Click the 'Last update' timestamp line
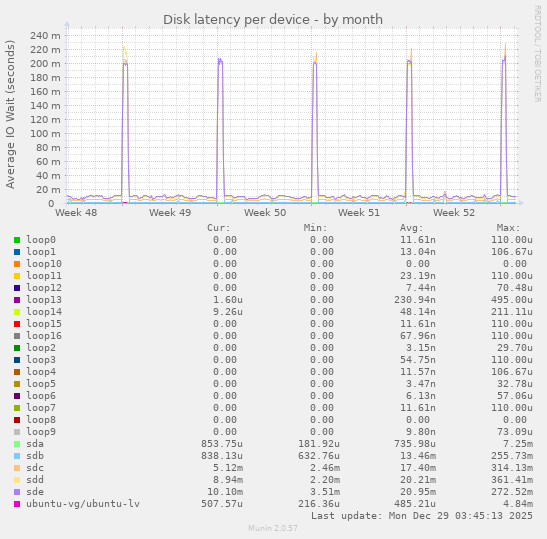The height and width of the screenshot is (539, 547). [x=422, y=516]
